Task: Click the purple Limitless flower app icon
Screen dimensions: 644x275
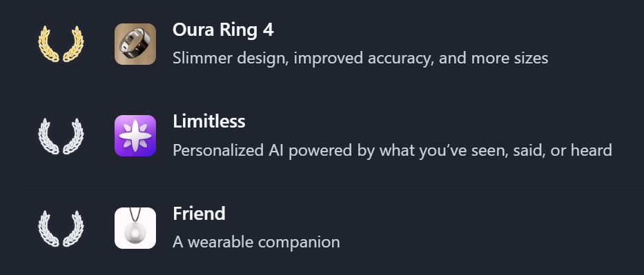Action: [x=135, y=136]
